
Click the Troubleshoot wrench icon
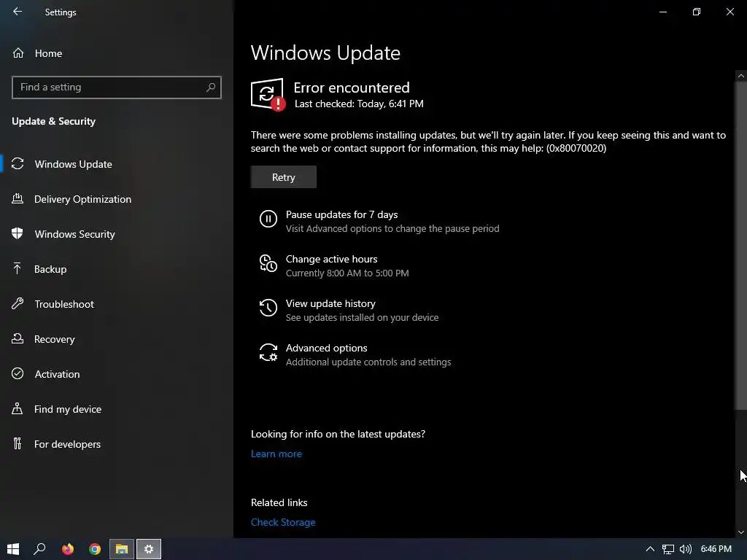(x=18, y=303)
